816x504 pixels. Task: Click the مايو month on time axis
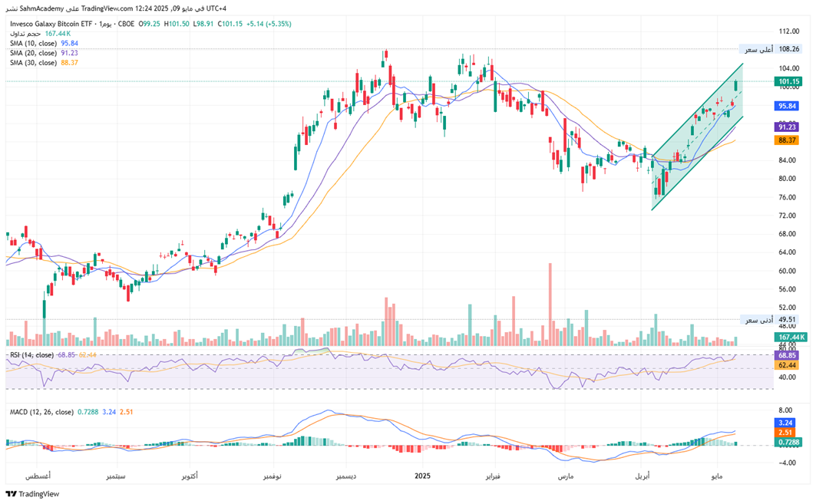718,476
